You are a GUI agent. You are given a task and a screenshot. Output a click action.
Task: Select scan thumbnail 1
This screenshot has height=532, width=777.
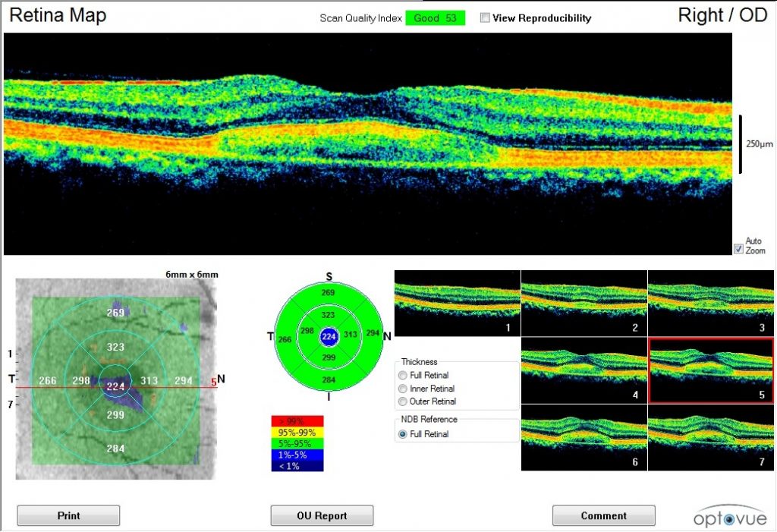[x=456, y=303]
